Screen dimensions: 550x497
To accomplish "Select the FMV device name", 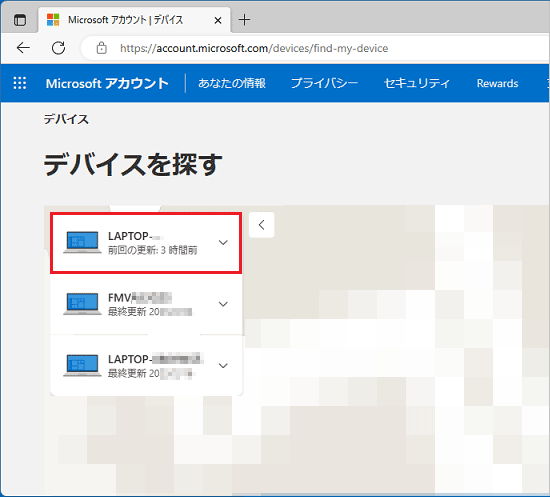I will point(140,298).
